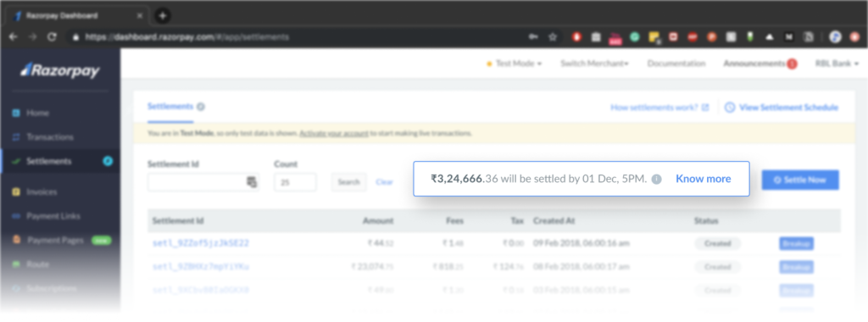Click the browser back arrow
The height and width of the screenshot is (322, 868).
coord(14,37)
